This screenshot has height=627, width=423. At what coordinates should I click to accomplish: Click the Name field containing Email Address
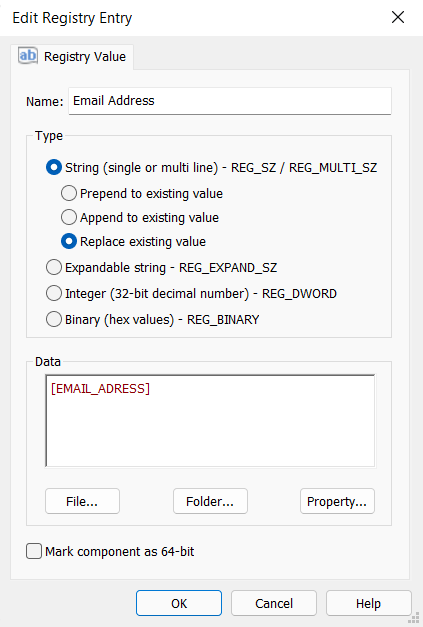click(230, 101)
